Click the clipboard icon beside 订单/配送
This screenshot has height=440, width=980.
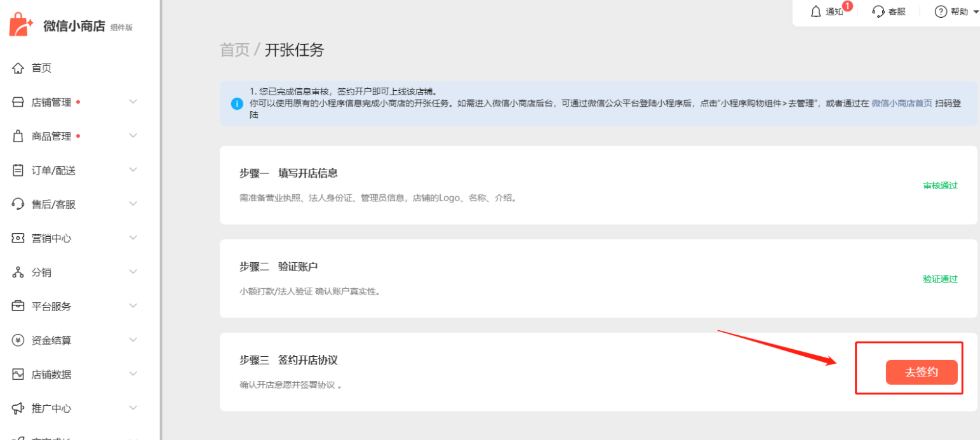[18, 170]
